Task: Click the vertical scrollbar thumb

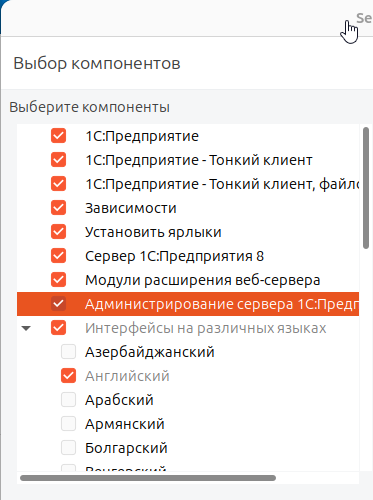Action: [366, 188]
